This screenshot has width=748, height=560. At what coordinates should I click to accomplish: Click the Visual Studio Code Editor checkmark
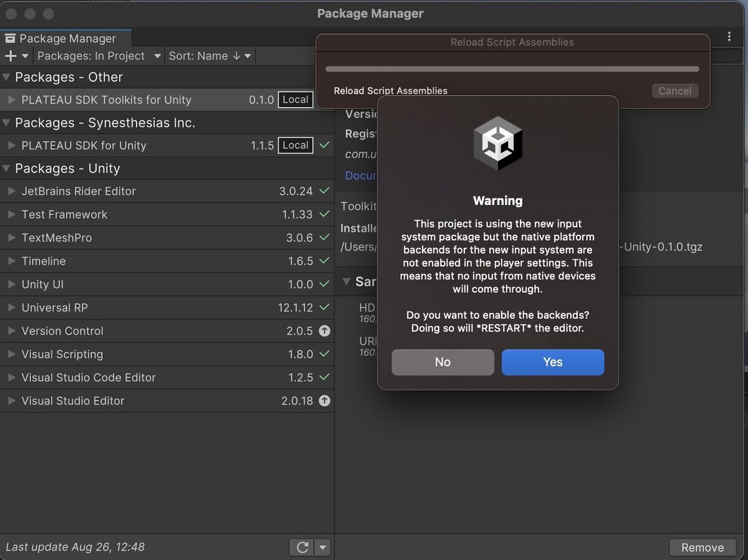tap(324, 377)
